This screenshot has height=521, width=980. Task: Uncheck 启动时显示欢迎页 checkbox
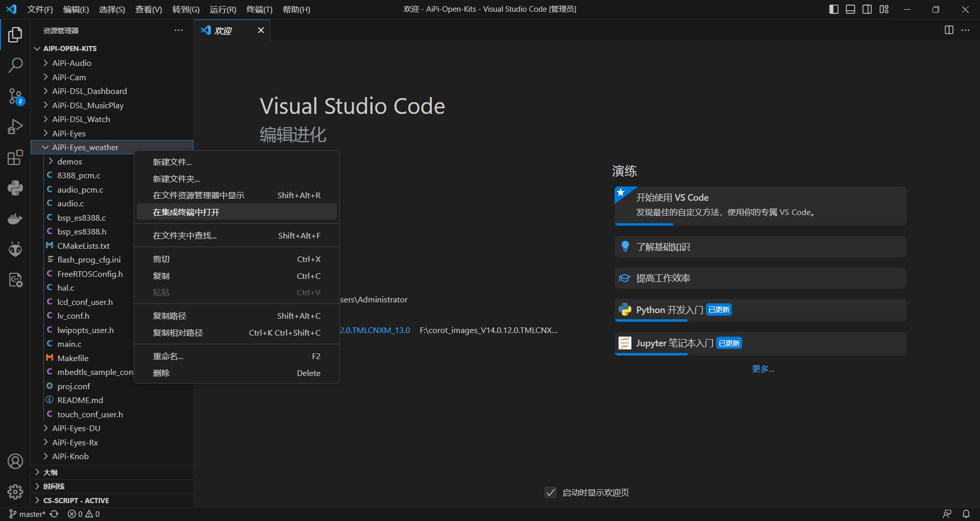coord(550,492)
